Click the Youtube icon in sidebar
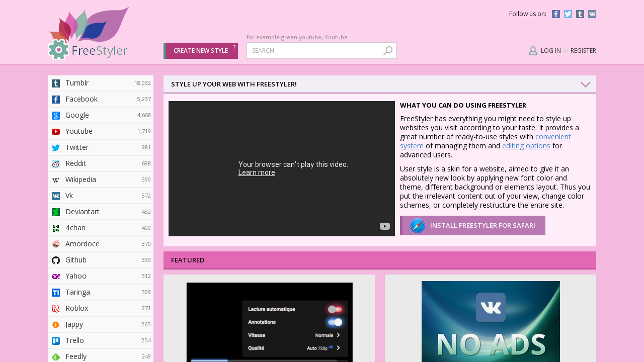The width and height of the screenshot is (644, 362). (x=56, y=132)
